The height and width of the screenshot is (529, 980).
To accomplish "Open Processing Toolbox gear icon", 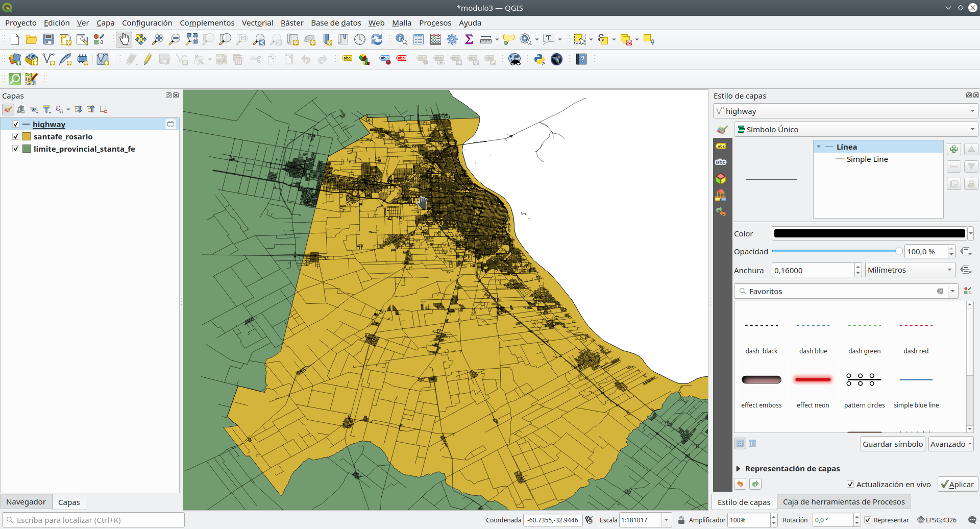I will [x=452, y=39].
